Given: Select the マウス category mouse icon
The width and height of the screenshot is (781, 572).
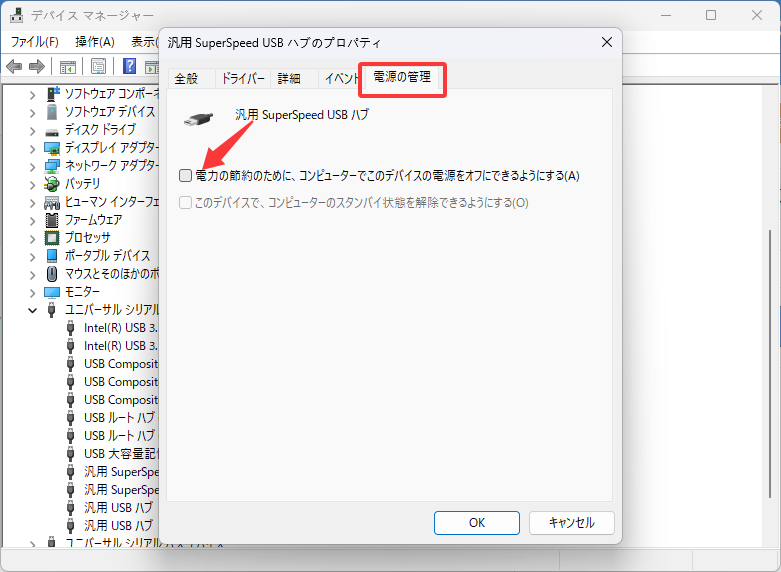Looking at the screenshot, I should [52, 274].
